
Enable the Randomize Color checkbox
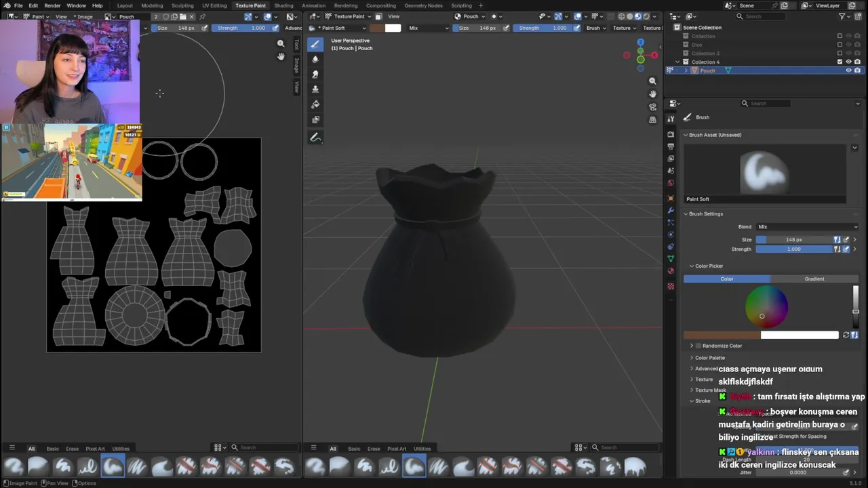pyautogui.click(x=699, y=346)
